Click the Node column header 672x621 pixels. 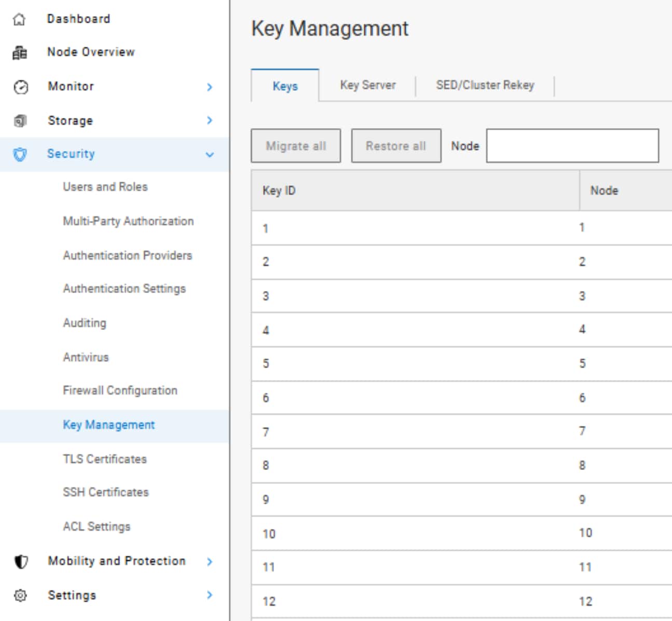(x=626, y=190)
